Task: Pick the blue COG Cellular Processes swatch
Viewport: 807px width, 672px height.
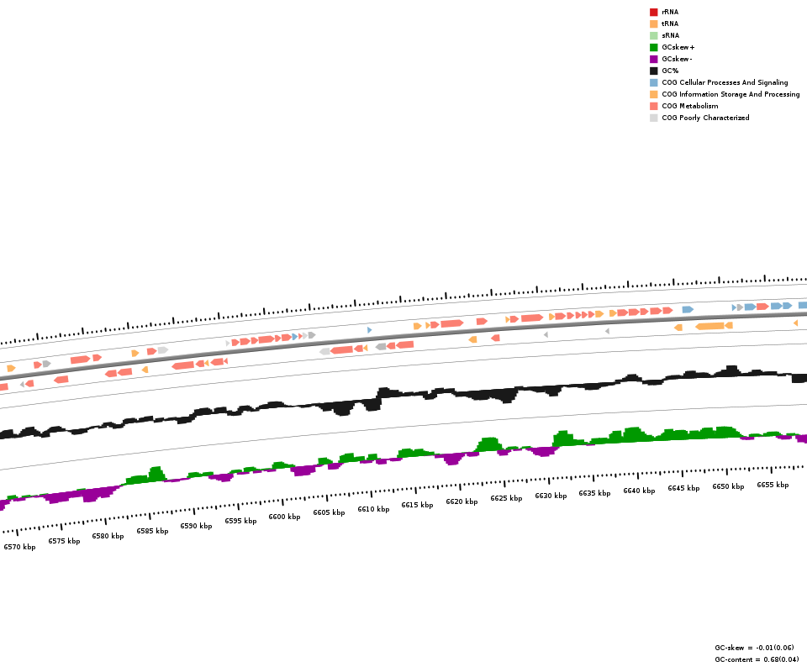Action: click(x=653, y=82)
